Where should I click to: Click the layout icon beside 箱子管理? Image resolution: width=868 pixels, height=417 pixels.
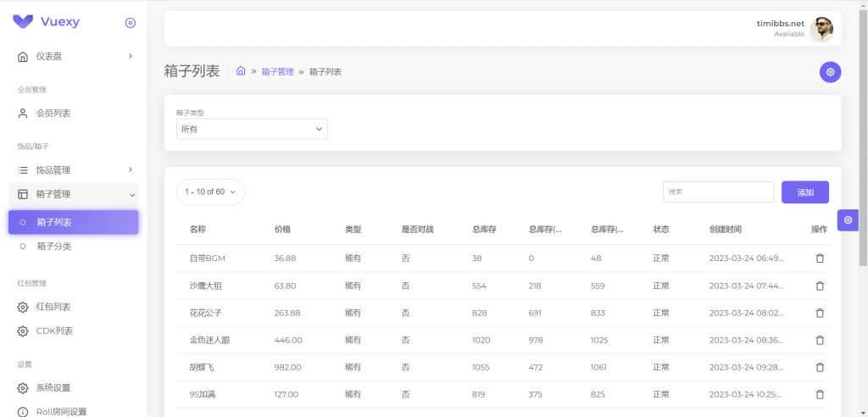click(x=23, y=194)
